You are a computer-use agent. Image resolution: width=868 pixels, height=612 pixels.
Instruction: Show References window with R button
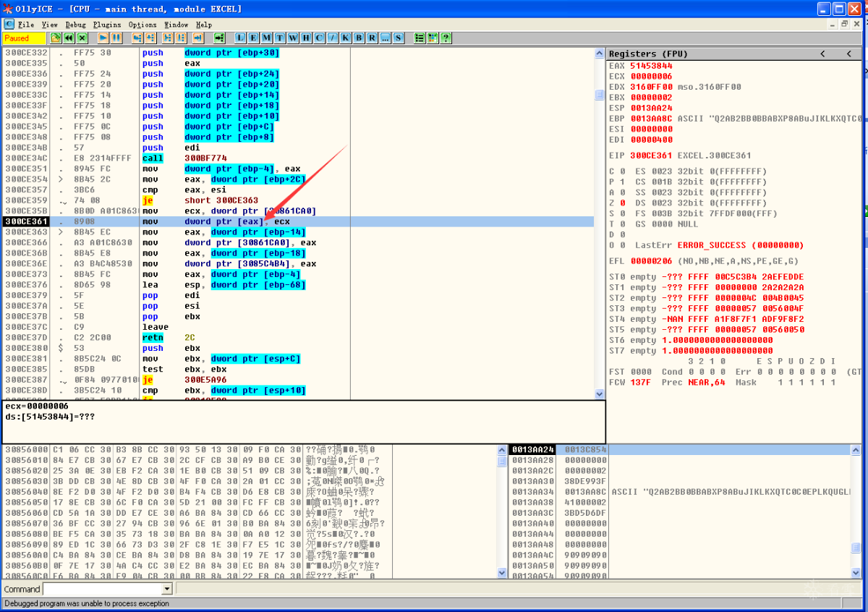tap(372, 38)
